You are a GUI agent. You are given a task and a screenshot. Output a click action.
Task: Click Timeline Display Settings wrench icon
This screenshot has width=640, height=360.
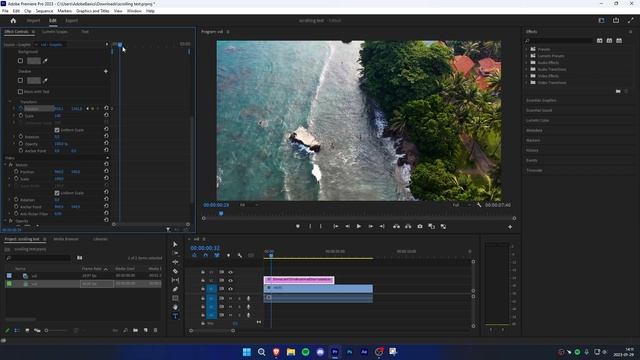pos(240,256)
